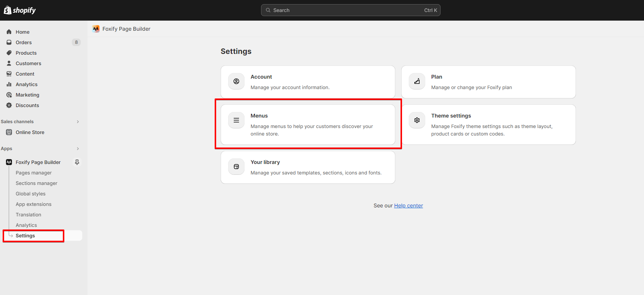The image size is (644, 295).
Task: Go to Discounts
Action: (27, 105)
